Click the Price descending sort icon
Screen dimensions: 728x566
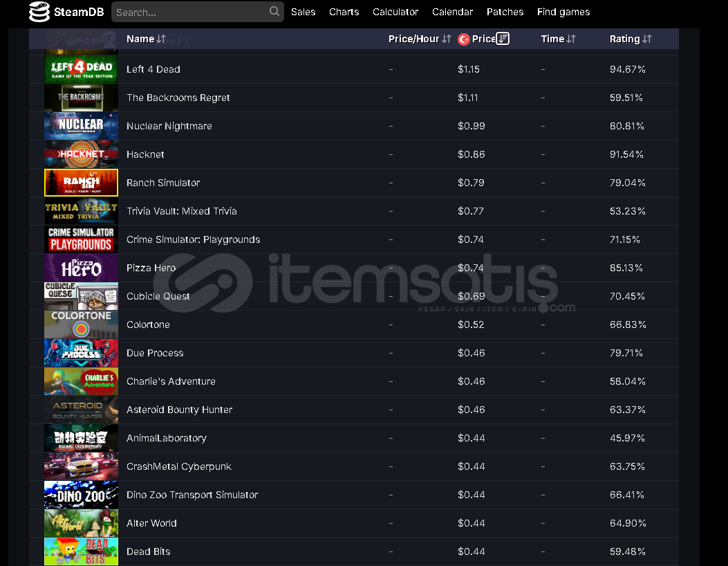[x=503, y=39]
